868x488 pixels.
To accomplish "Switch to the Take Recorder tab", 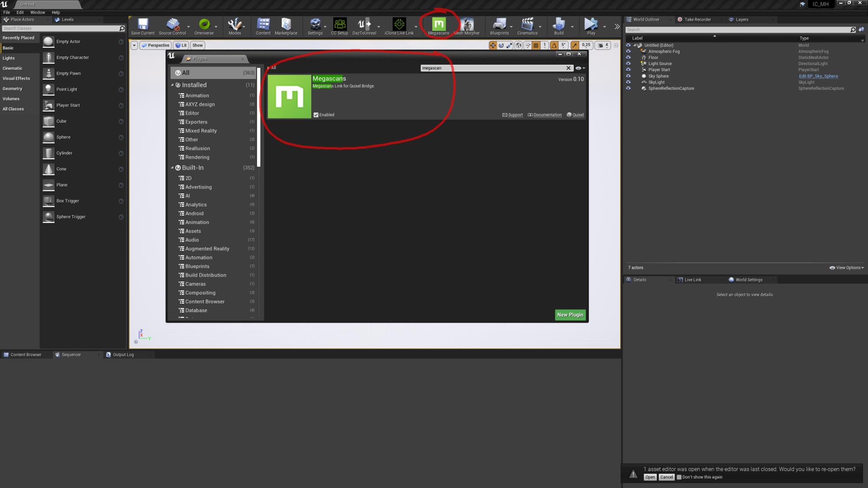I will 698,20.
